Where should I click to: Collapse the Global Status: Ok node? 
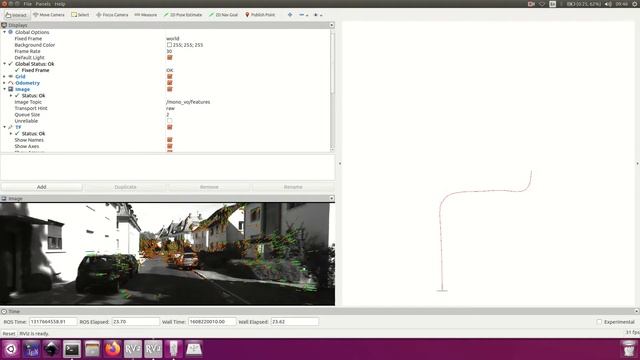pyautogui.click(x=4, y=64)
